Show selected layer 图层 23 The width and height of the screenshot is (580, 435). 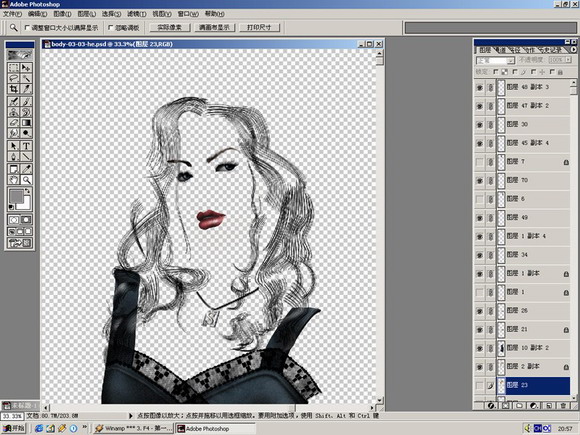[x=479, y=385]
